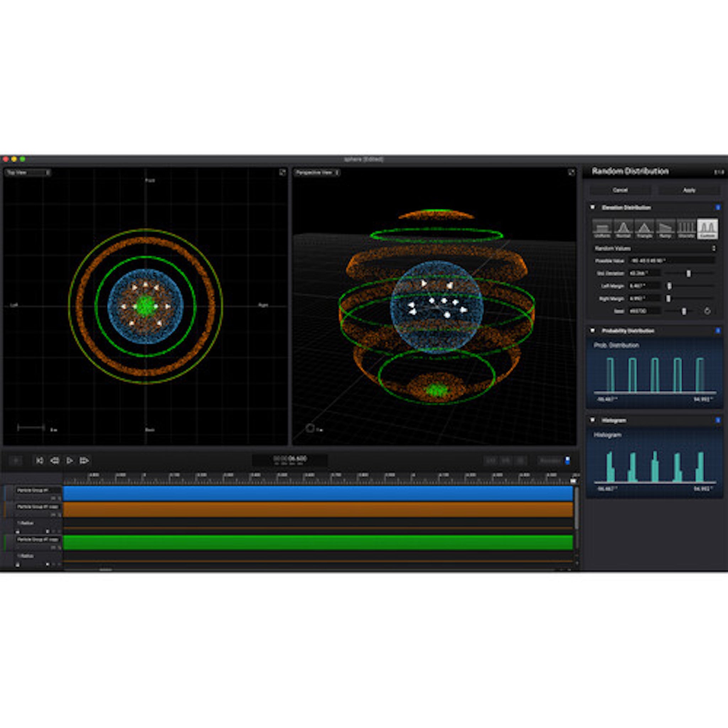
Task: Toggle the Probability Distribution blue enable switch
Action: [718, 330]
